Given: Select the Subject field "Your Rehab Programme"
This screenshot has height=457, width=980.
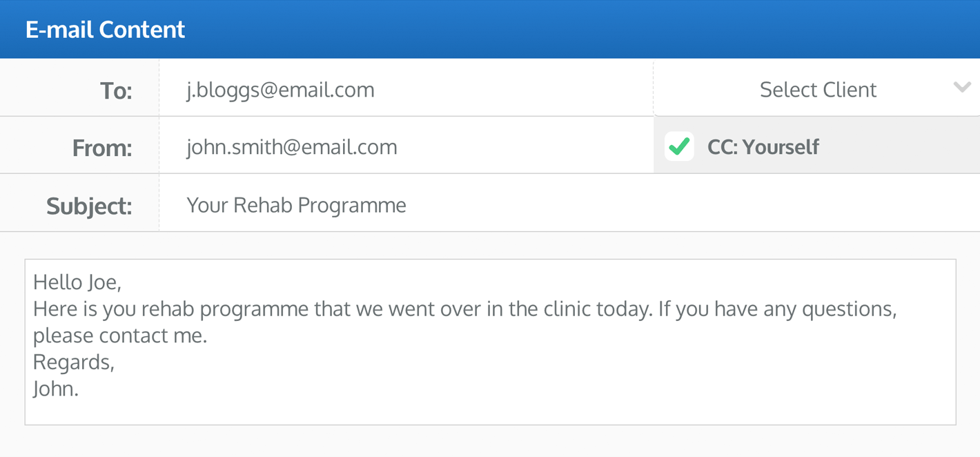Looking at the screenshot, I should [296, 205].
